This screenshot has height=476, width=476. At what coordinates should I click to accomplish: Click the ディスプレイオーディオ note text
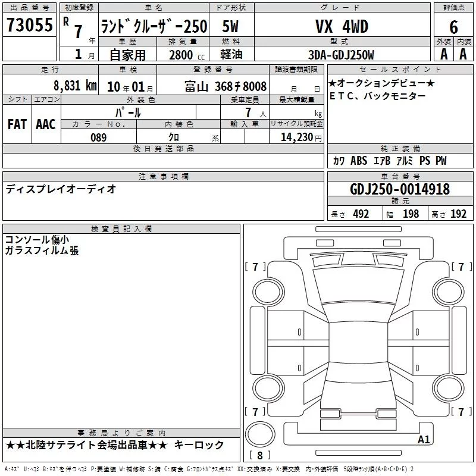click(x=61, y=189)
